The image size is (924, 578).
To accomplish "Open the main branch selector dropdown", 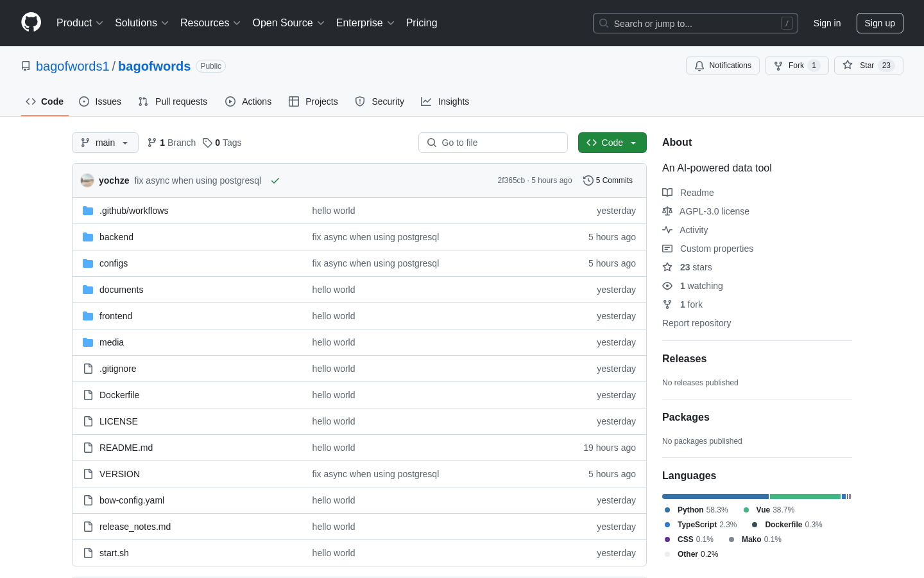I will click(x=105, y=143).
